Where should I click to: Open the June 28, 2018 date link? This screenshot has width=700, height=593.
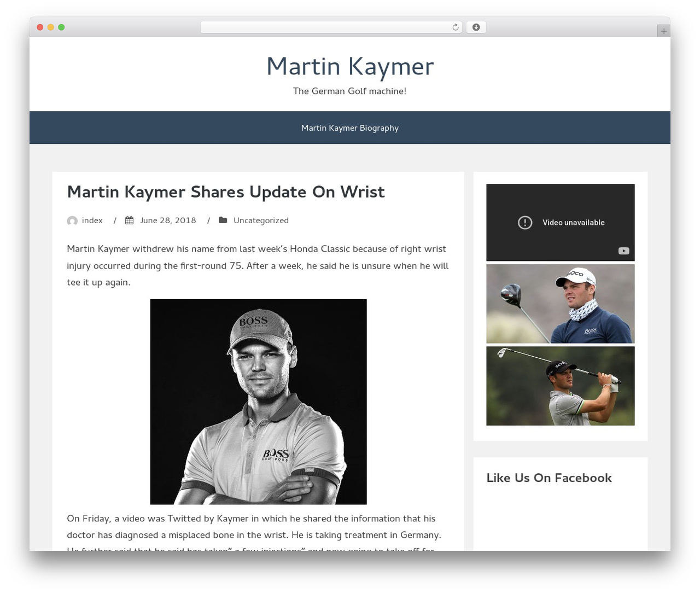click(168, 220)
